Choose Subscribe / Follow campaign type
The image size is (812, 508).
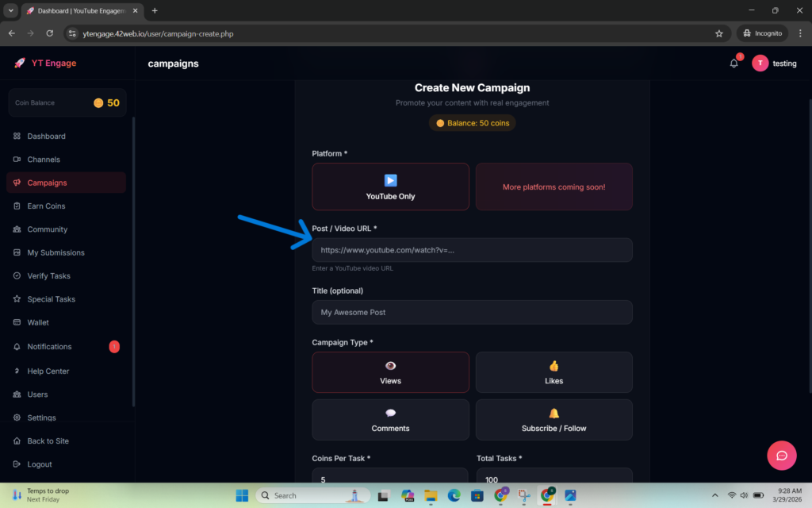click(553, 420)
